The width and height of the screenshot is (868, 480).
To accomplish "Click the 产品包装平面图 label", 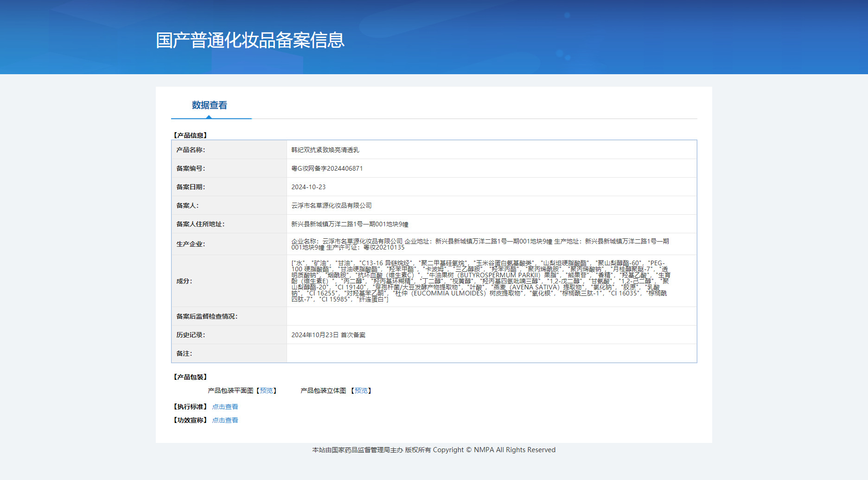I will coord(230,390).
